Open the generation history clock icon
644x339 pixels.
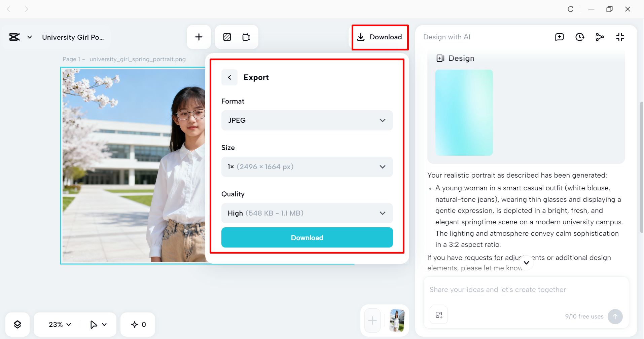click(579, 37)
